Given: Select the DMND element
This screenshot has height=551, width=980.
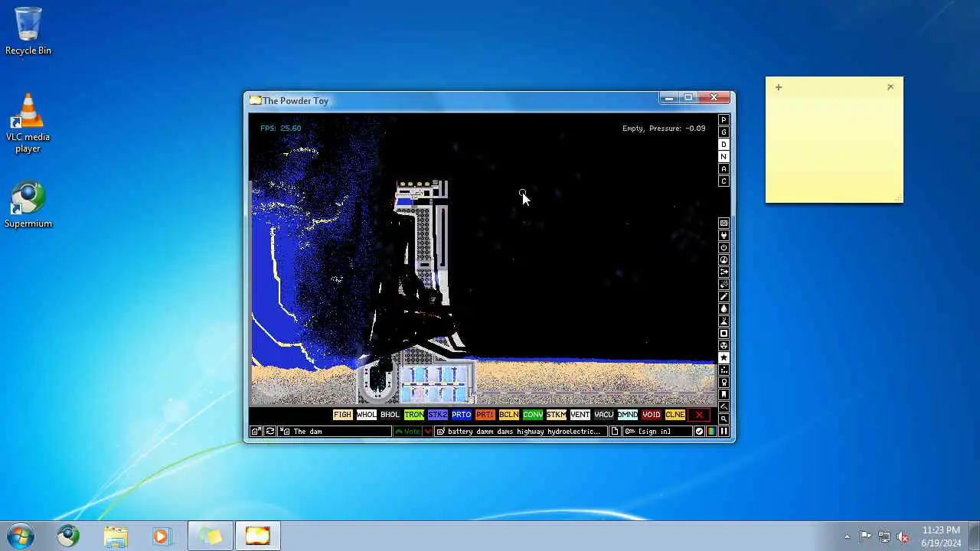Looking at the screenshot, I should point(627,415).
